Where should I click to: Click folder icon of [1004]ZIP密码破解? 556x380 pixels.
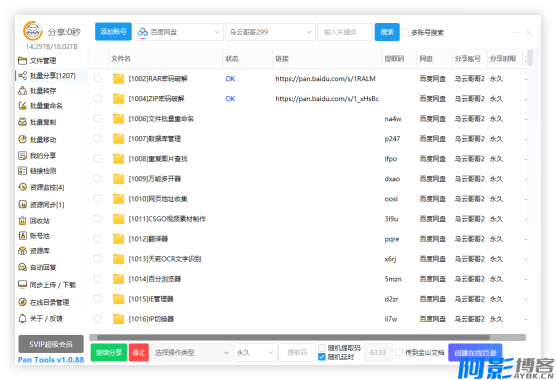(x=118, y=99)
